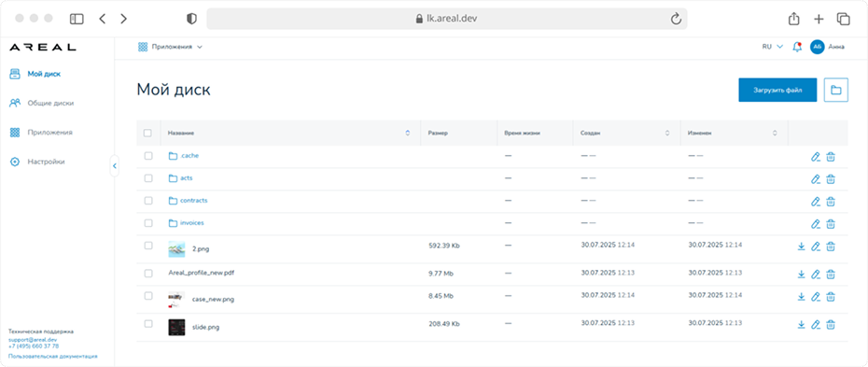The width and height of the screenshot is (868, 367).
Task: Sort by Создан column arrows
Action: point(667,133)
